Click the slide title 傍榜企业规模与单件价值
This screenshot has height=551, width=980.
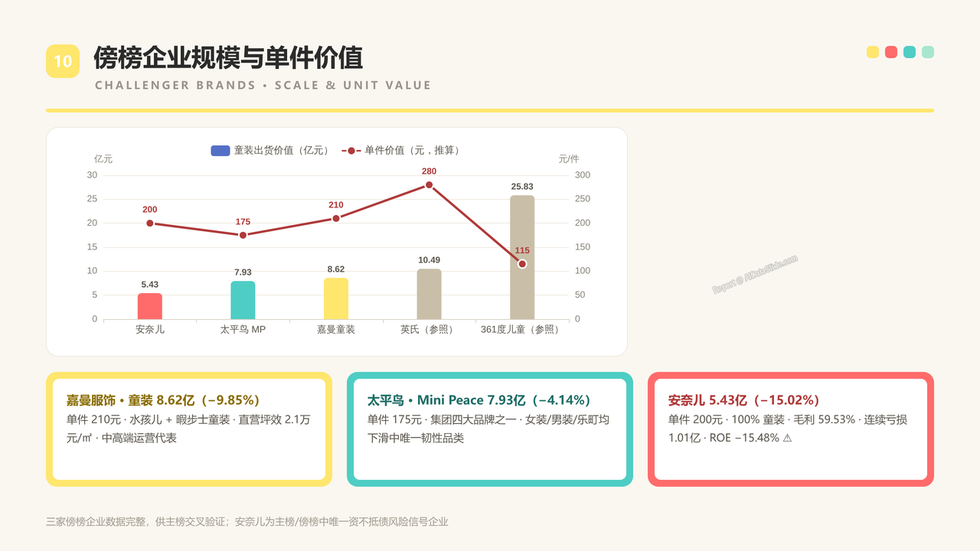[228, 58]
